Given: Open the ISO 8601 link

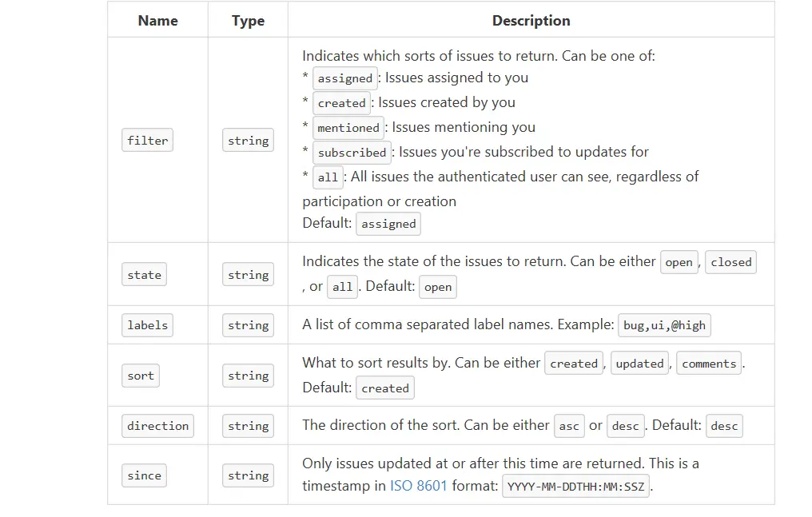Looking at the screenshot, I should (419, 486).
